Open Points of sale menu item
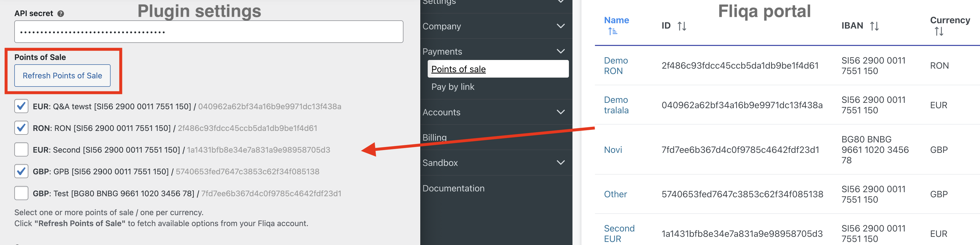 458,69
